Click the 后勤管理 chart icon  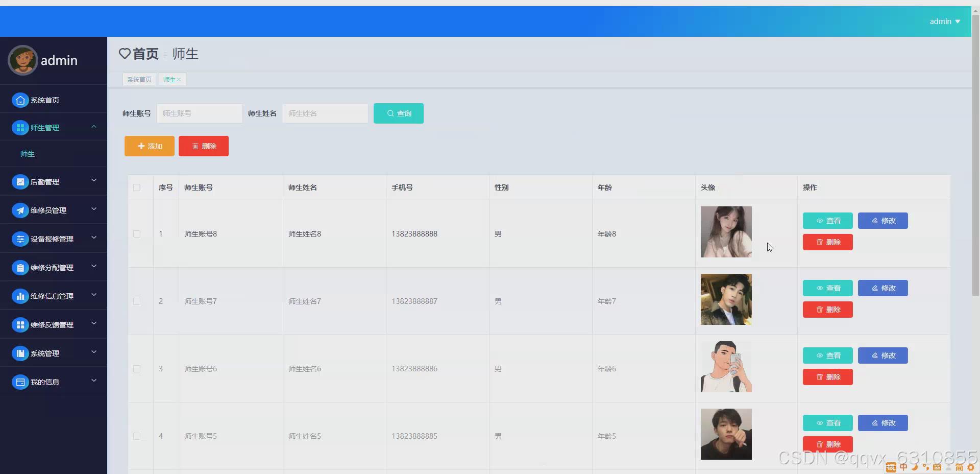click(20, 182)
